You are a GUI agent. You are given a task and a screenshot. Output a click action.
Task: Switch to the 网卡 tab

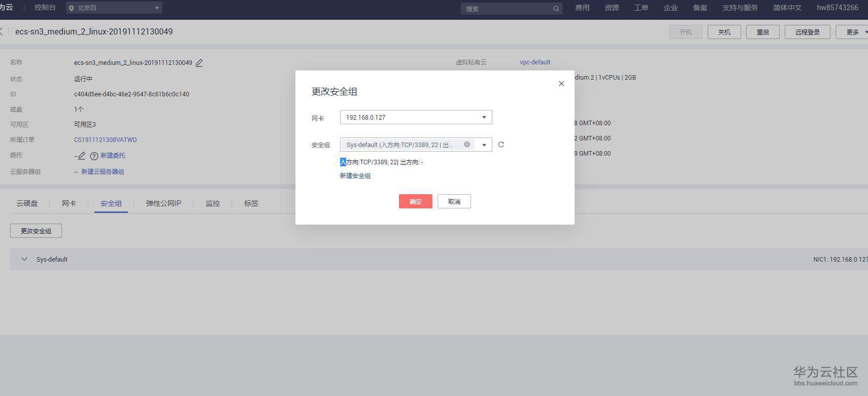(x=69, y=203)
